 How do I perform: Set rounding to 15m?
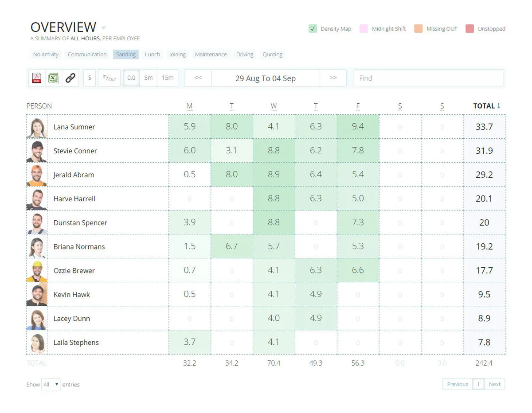pyautogui.click(x=168, y=78)
